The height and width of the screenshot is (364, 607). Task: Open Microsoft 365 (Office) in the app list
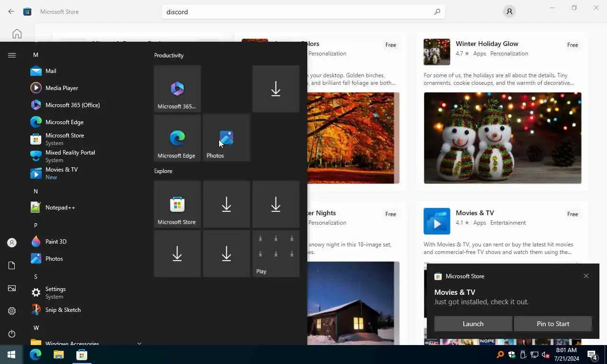pos(85,105)
